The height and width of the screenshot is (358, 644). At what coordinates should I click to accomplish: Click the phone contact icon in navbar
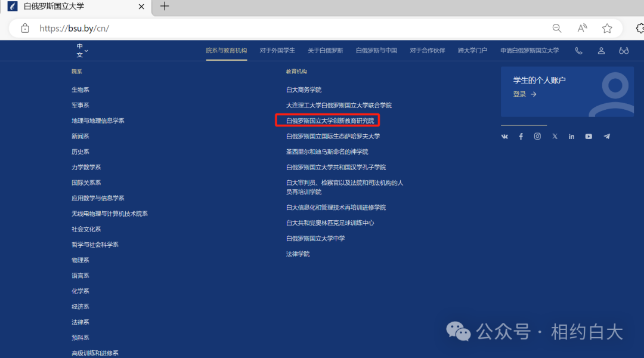[578, 51]
